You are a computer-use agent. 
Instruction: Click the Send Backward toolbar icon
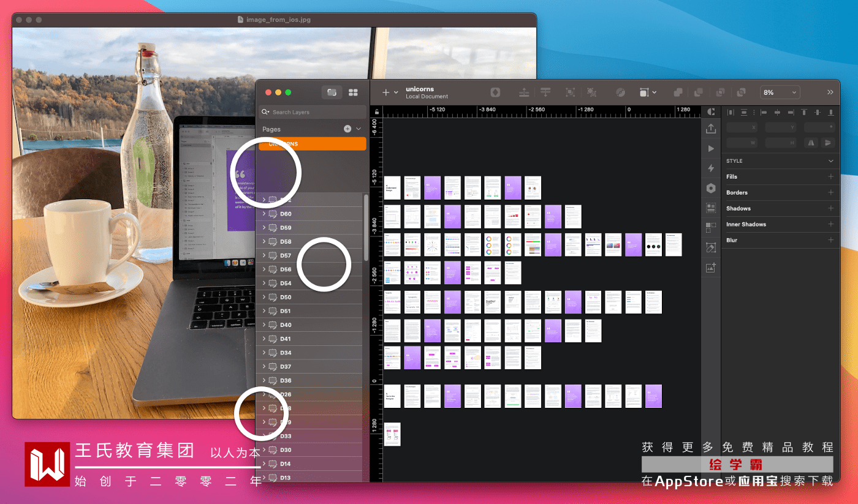coord(545,92)
